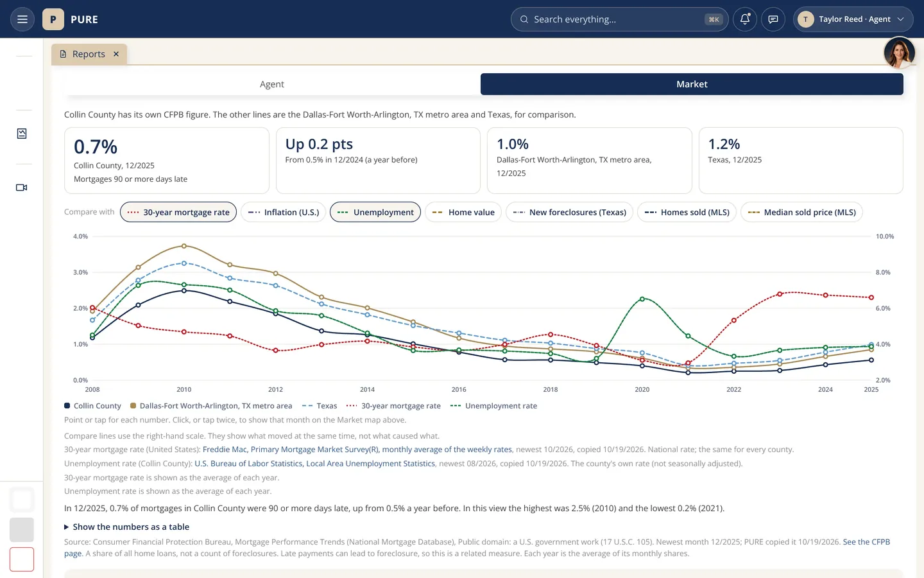Enable New foreclosures (Texas) comparison
This screenshot has height=578, width=924.
tap(570, 212)
